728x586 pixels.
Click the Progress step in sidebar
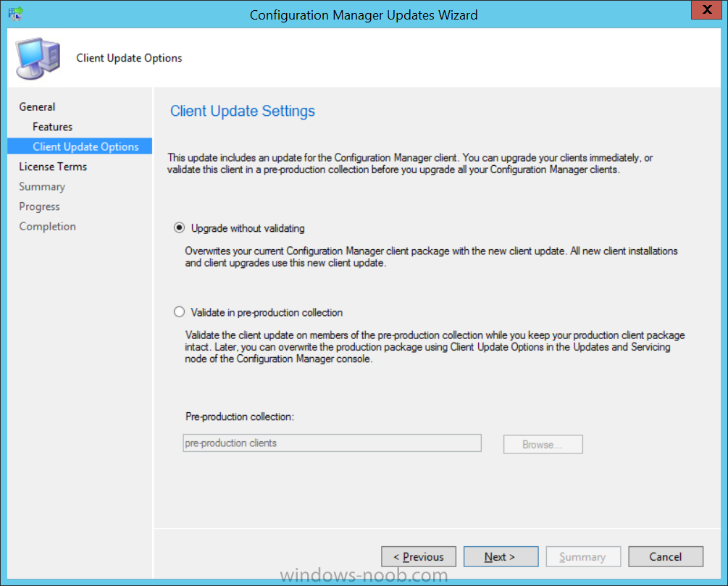(39, 206)
